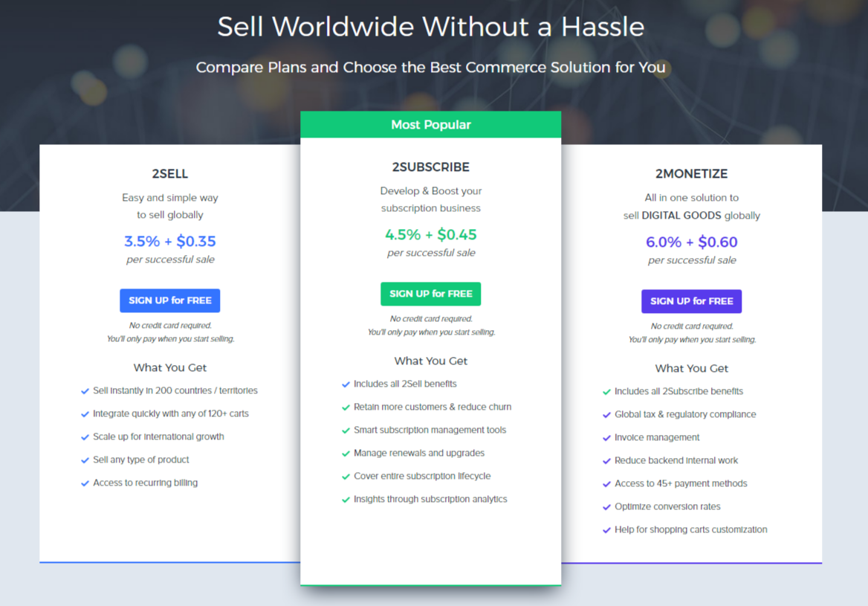Click the purple 2Monetize SIGN UP for FREE button
Viewport: 868px width, 606px height.
691,301
